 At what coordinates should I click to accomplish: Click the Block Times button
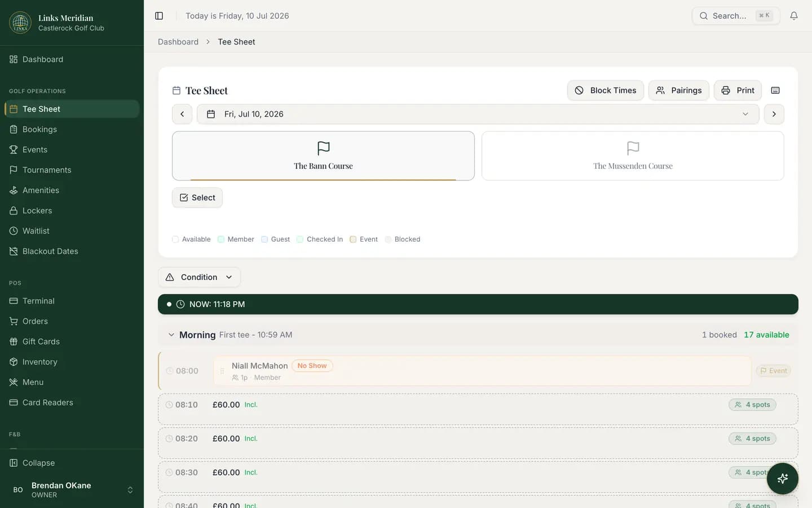coord(606,90)
